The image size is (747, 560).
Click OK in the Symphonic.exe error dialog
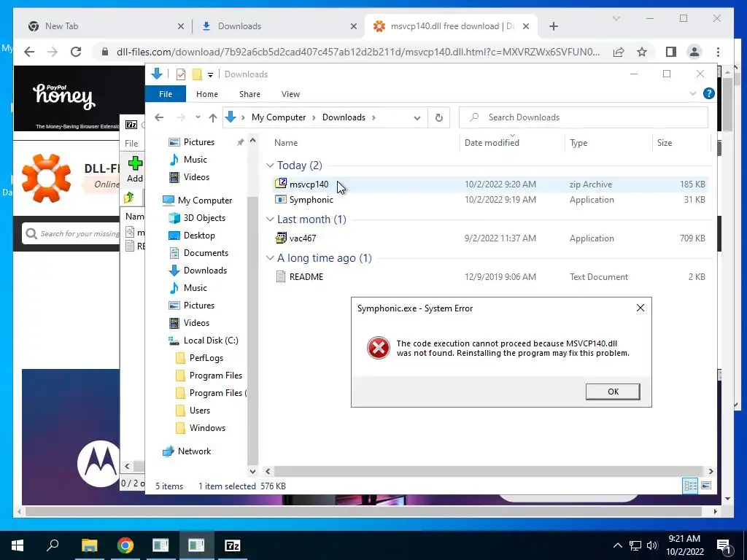(x=613, y=392)
